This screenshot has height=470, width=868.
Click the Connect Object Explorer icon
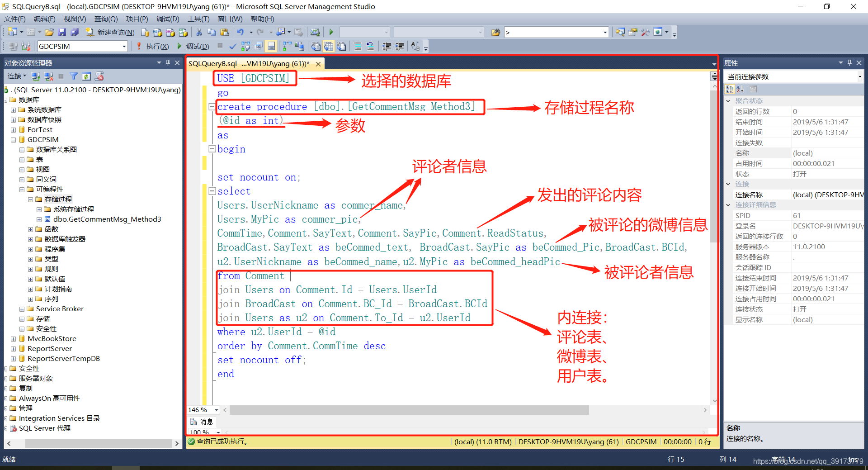(x=36, y=76)
